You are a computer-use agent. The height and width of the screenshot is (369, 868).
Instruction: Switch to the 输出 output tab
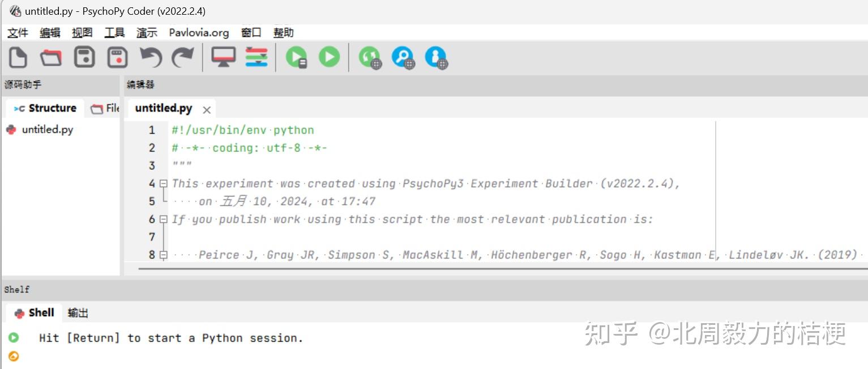tap(77, 312)
